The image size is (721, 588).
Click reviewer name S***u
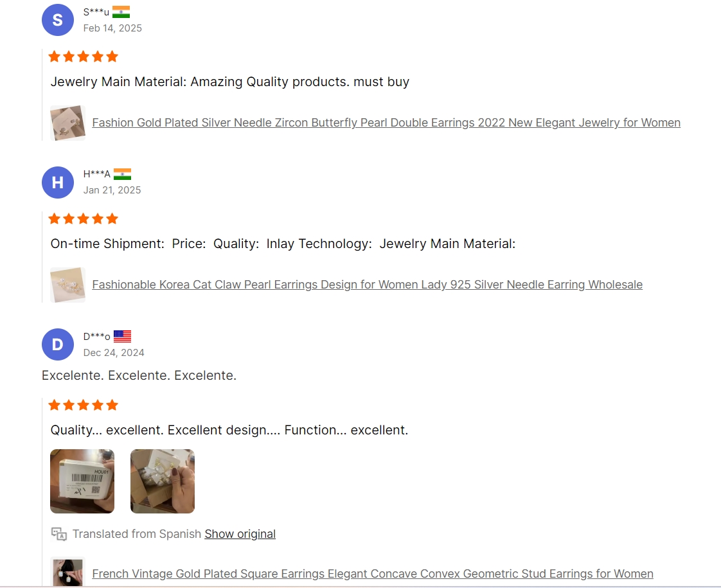pos(96,12)
